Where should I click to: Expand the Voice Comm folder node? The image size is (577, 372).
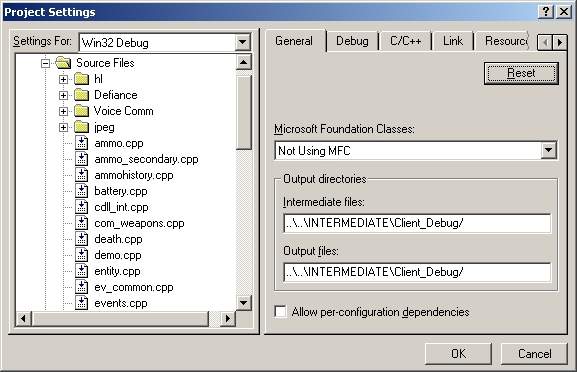[x=63, y=111]
